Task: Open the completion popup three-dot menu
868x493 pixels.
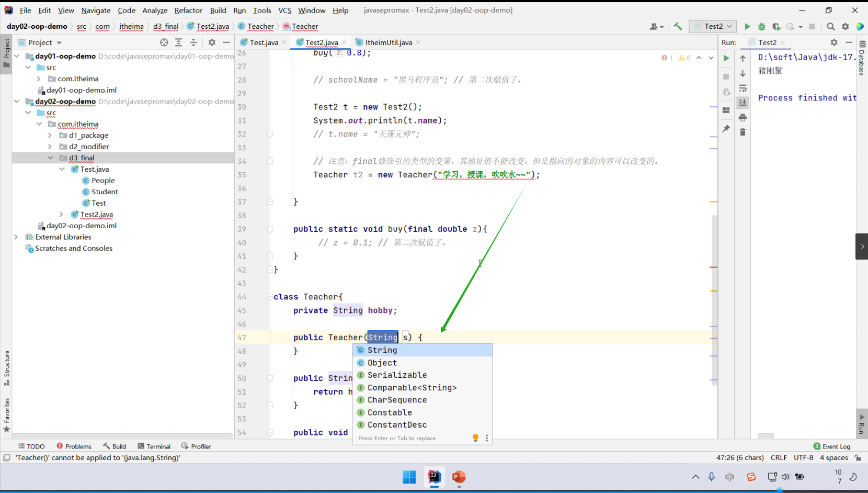Action: coord(487,438)
